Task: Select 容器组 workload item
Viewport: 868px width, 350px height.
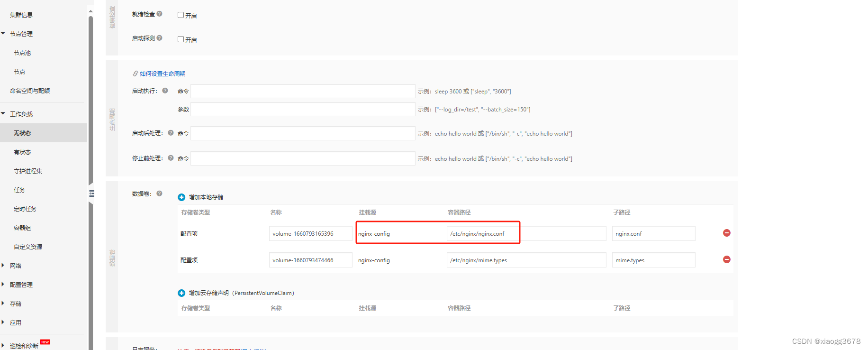Action: tap(22, 228)
